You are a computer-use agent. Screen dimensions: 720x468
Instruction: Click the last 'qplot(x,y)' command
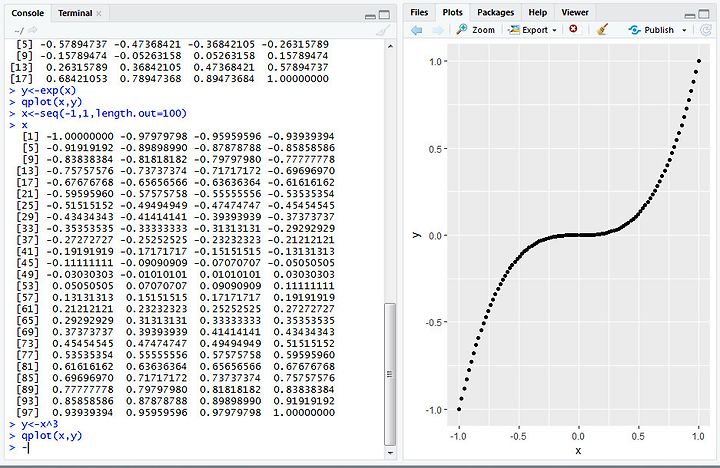coord(51,435)
